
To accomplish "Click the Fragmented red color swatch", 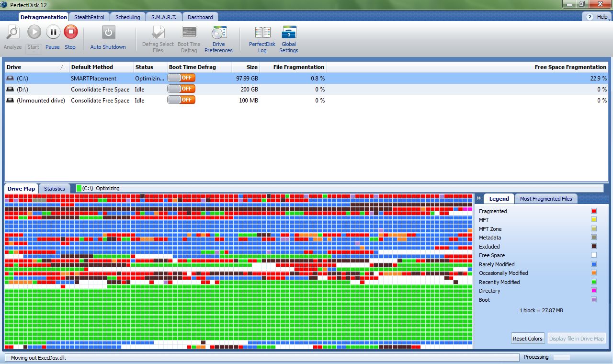I will coord(594,211).
